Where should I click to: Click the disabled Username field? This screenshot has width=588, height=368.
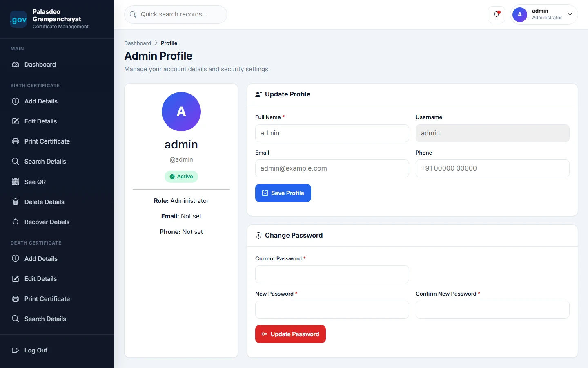[x=492, y=133]
